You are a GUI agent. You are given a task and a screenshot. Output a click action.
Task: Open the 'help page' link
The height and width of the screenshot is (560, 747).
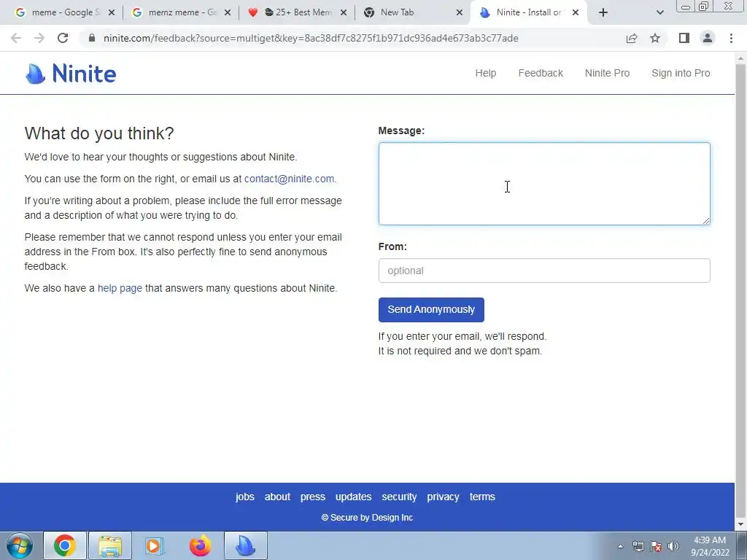pyautogui.click(x=120, y=289)
